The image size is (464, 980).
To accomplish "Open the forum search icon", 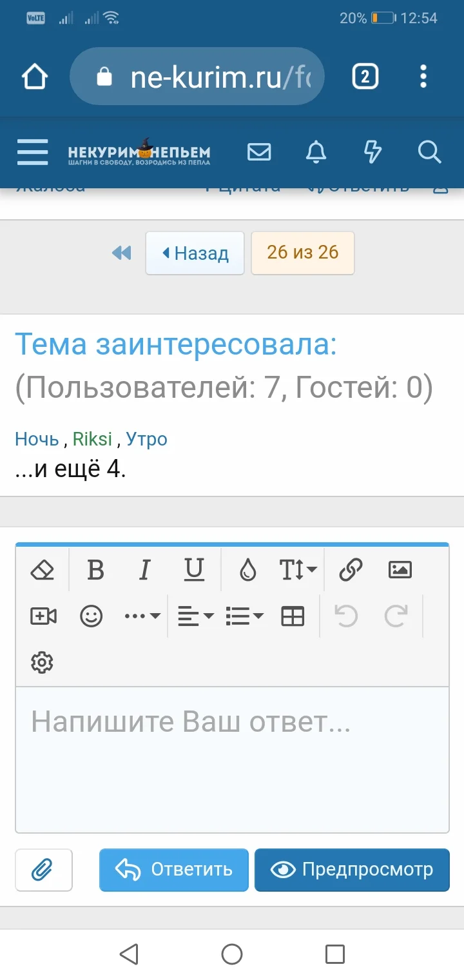I will click(429, 152).
